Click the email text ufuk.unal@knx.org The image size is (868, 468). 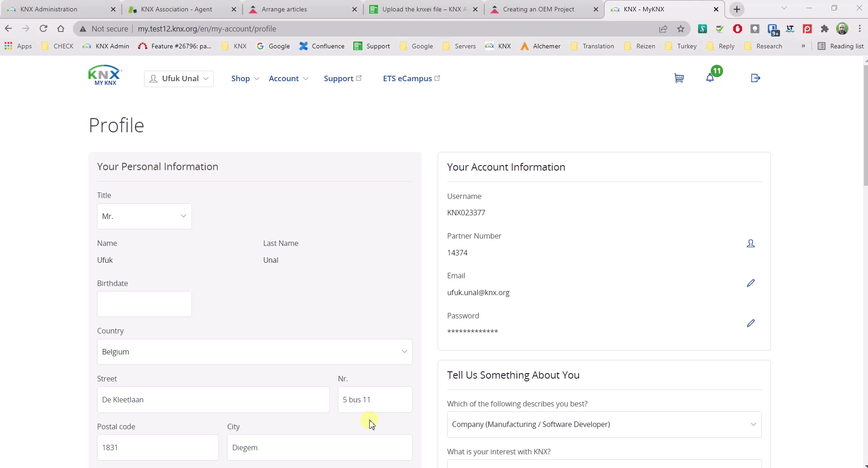478,292
